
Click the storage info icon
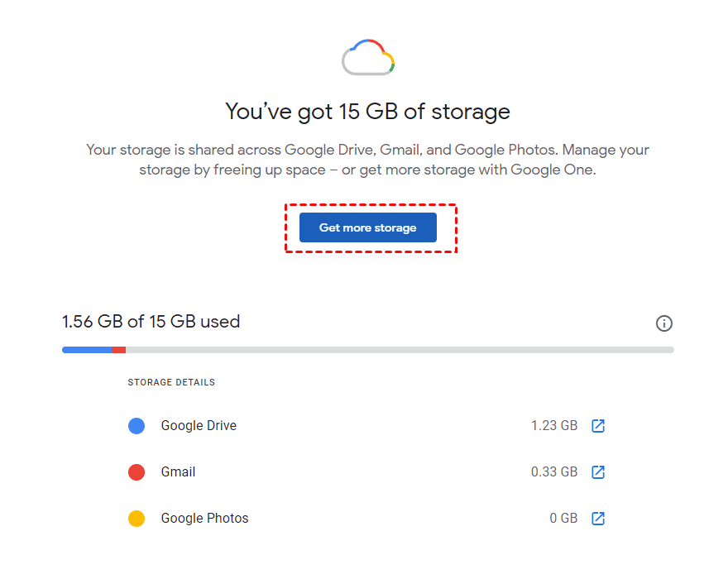[x=663, y=323]
